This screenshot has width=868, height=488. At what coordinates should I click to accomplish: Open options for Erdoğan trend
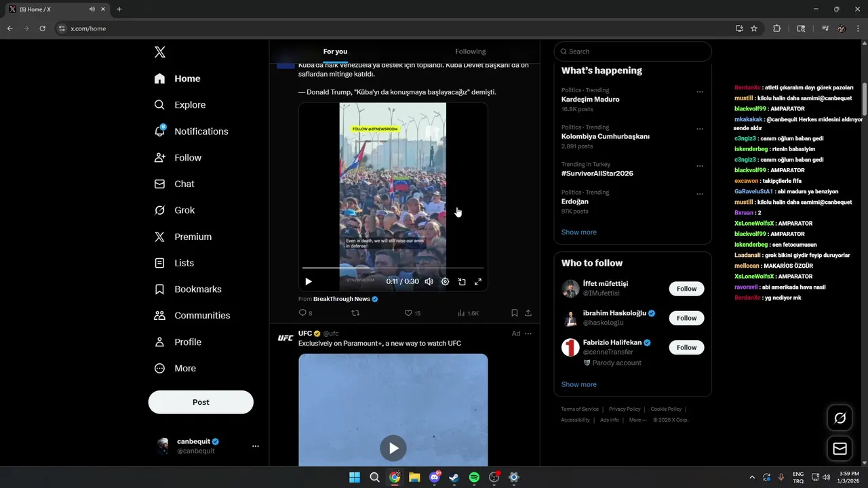click(700, 195)
